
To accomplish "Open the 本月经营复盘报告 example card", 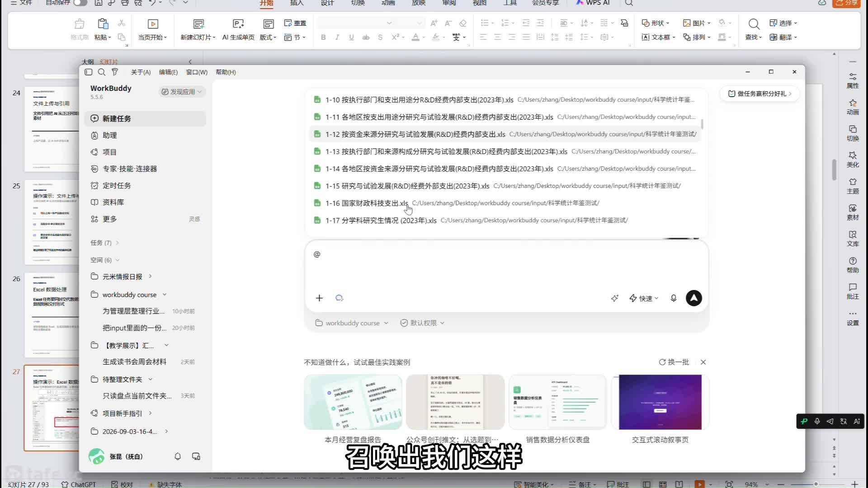I will click(x=353, y=409).
